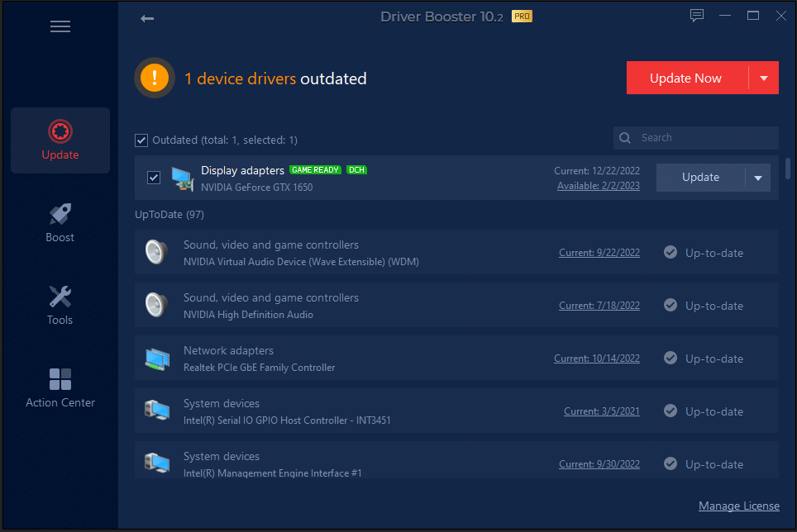Open Current: 10/14/2022 driver details link
This screenshot has height=532, width=797.
coord(597,359)
